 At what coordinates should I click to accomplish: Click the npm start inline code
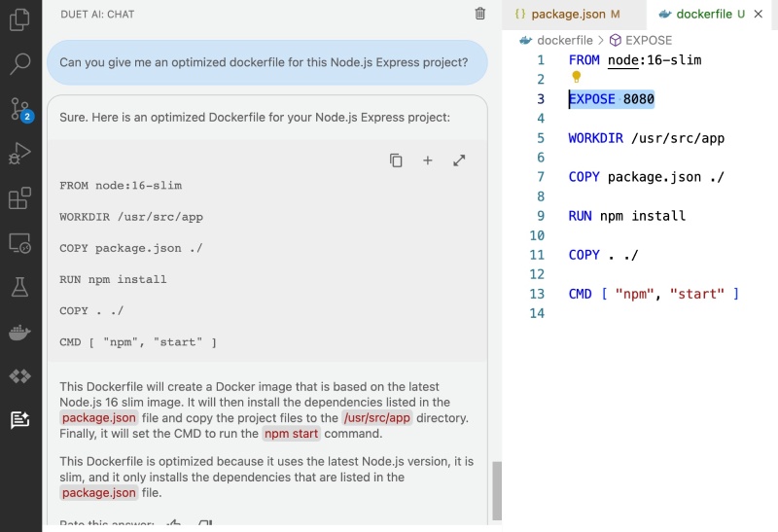291,433
